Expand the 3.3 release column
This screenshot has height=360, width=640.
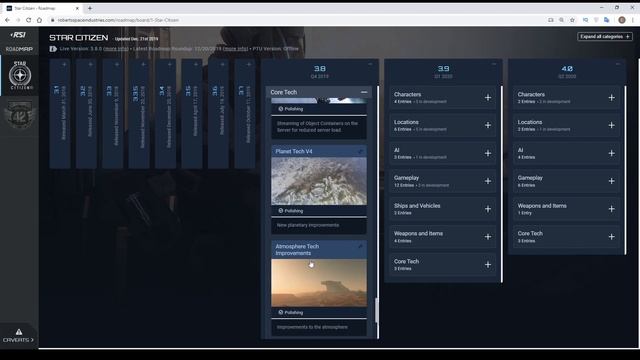117,64
